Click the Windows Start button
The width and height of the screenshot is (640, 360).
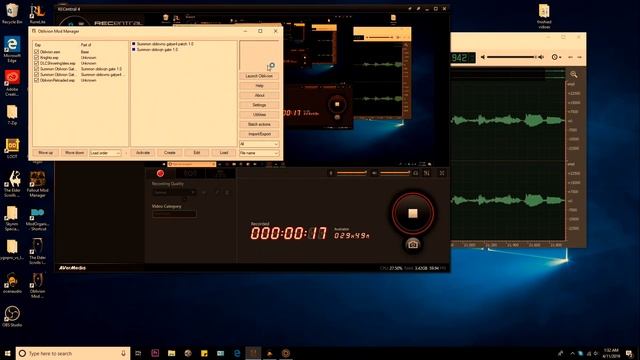7,353
